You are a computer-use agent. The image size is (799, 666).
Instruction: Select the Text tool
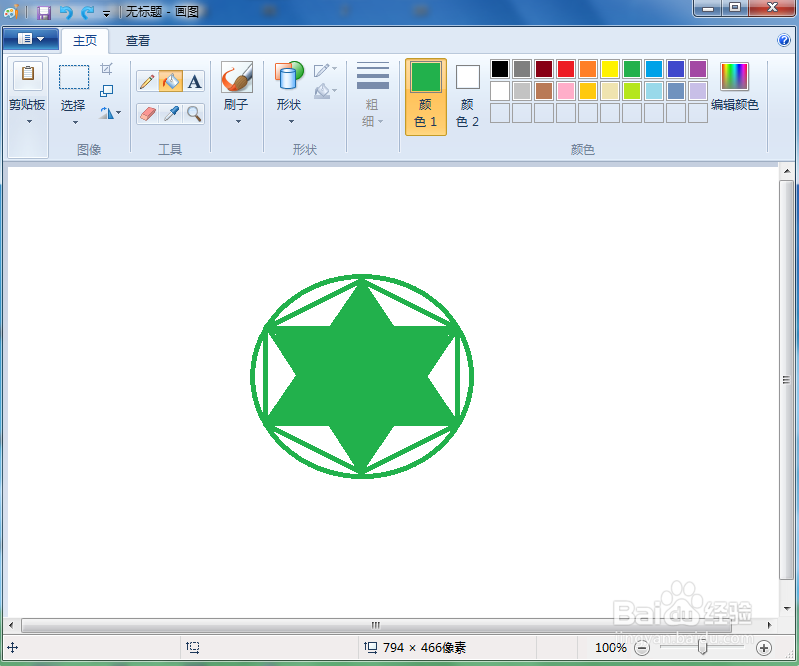194,82
